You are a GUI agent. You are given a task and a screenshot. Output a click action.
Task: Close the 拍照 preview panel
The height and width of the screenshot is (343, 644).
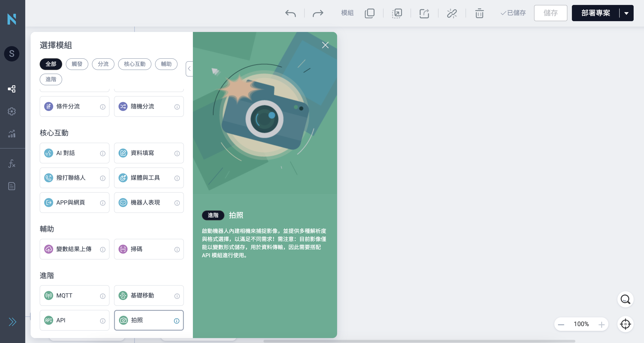tap(325, 45)
